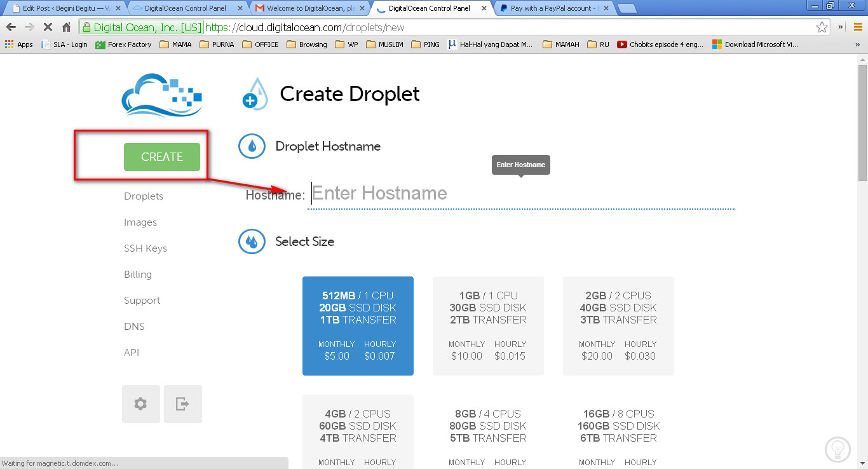Go back using the browser back arrow

pyautogui.click(x=11, y=27)
